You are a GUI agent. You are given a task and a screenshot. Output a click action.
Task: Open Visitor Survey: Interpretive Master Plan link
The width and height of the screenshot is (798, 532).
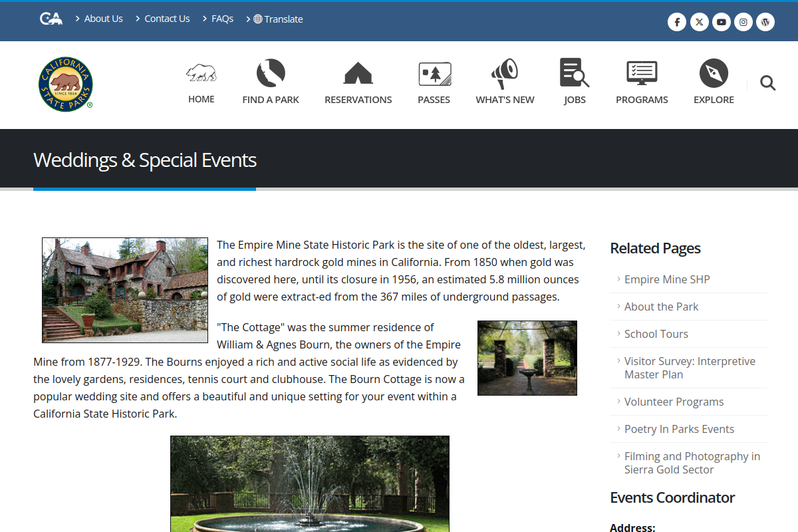(690, 368)
